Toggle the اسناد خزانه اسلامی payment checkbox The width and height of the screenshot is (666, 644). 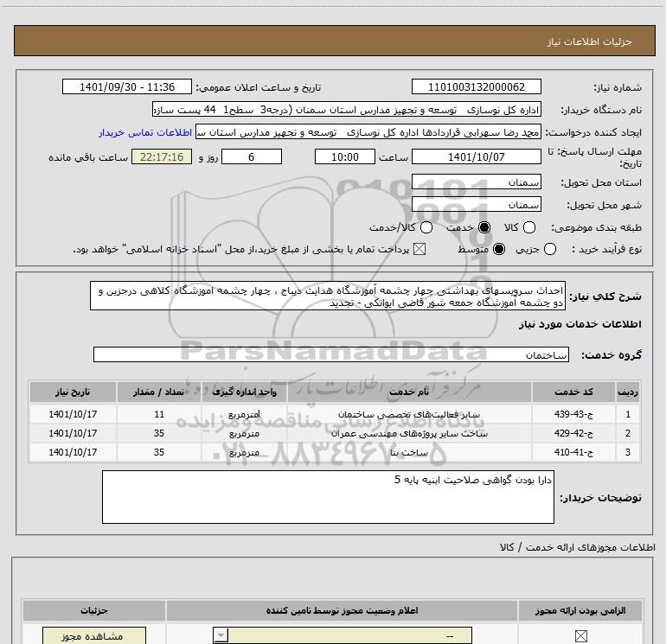pos(419,249)
